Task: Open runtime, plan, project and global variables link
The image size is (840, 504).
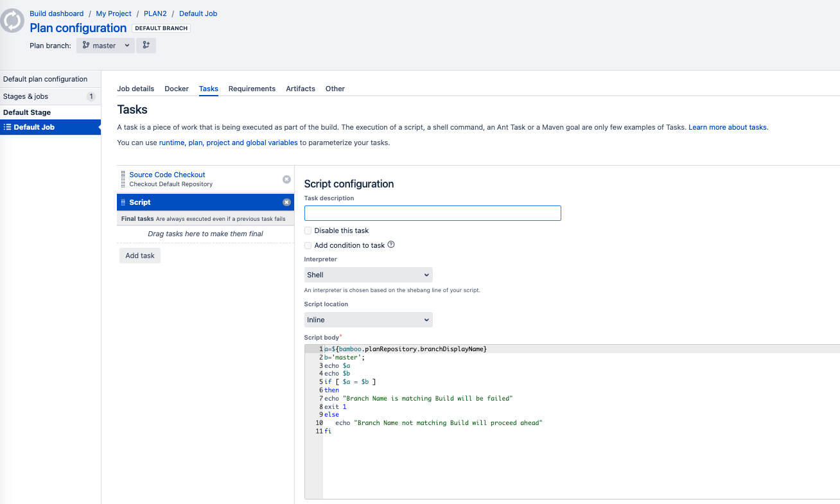Action: click(228, 143)
